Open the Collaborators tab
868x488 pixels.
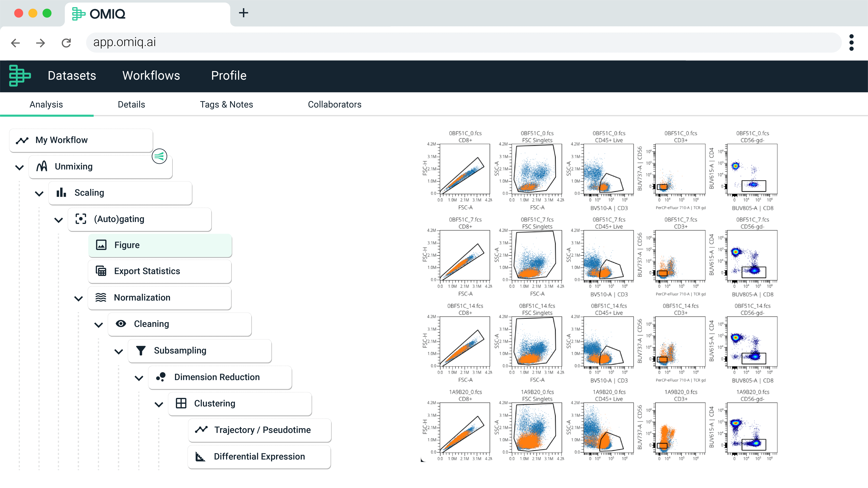[x=334, y=104]
